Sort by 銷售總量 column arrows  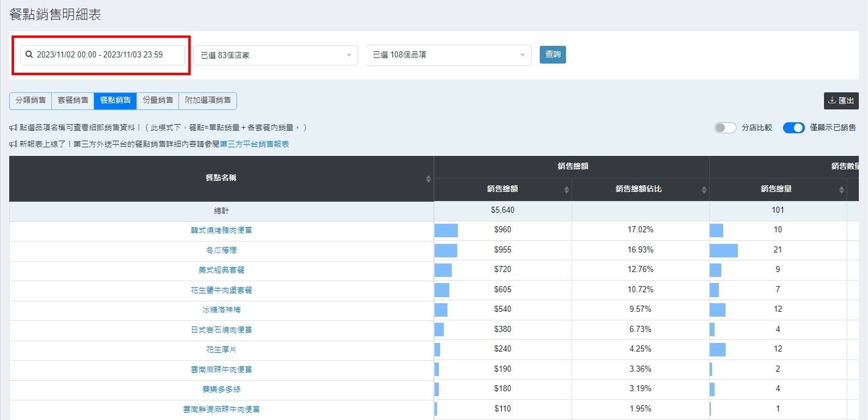click(841, 190)
